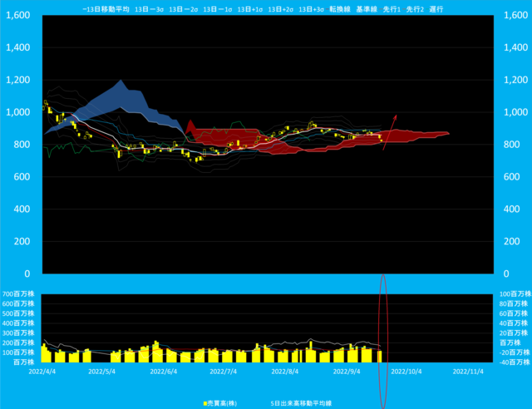The width and height of the screenshot is (532, 409).
Task: Select the 200百万株 volume axis label
Action: pyautogui.click(x=18, y=342)
